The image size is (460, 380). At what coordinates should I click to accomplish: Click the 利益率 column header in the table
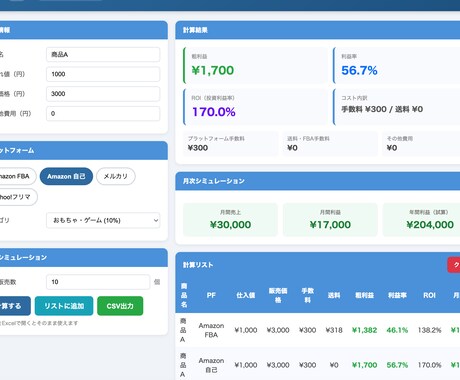click(x=397, y=295)
